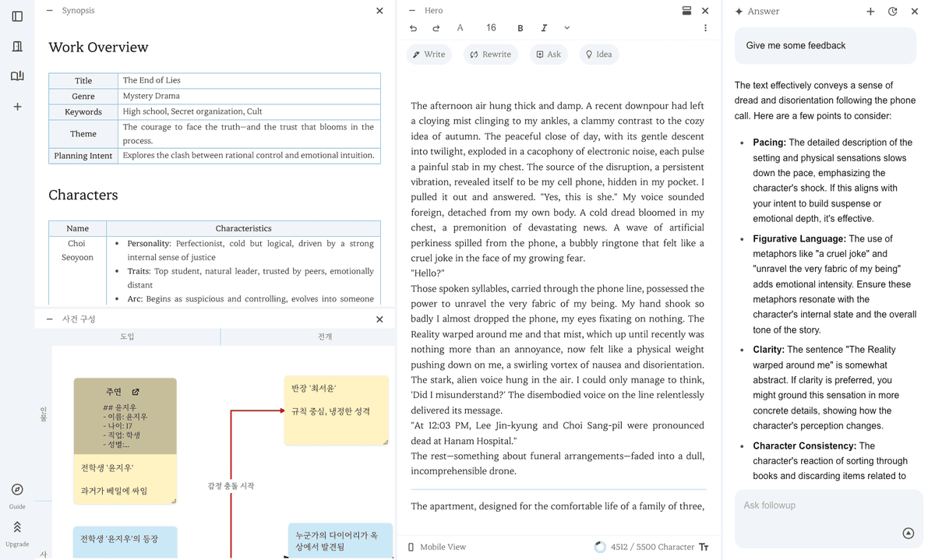Add new item with sidebar plus icon
935x560 pixels.
coord(17,107)
